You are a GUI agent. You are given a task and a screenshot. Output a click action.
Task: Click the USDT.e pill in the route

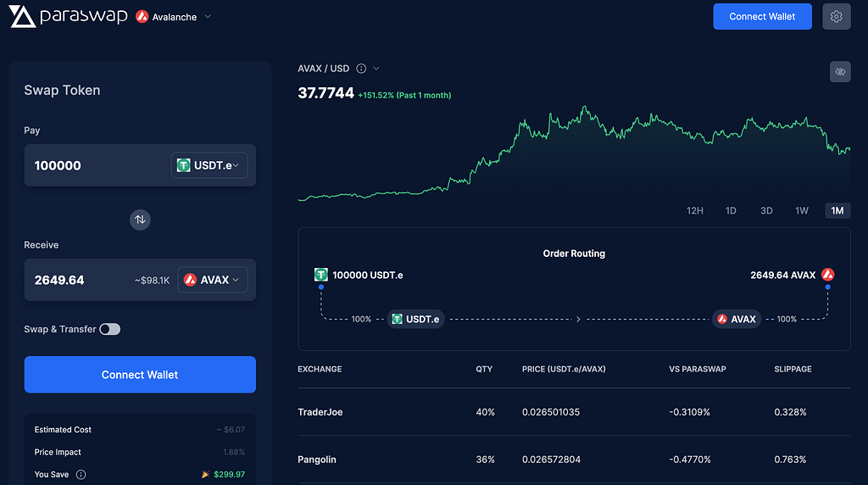click(415, 319)
